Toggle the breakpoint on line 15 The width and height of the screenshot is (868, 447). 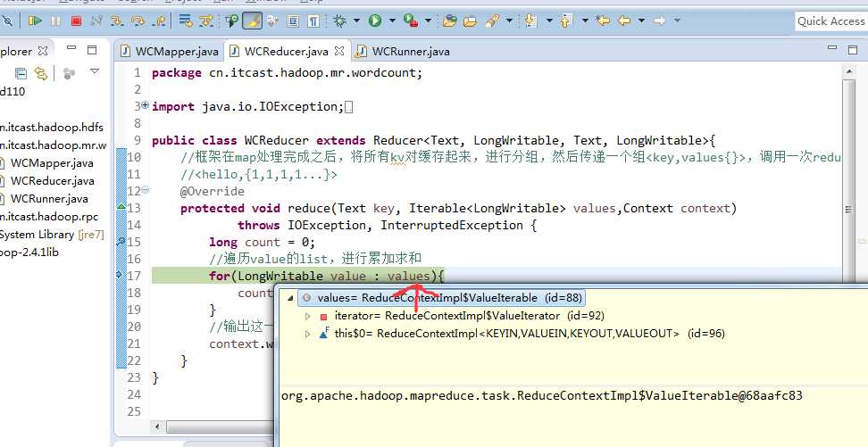(121, 242)
